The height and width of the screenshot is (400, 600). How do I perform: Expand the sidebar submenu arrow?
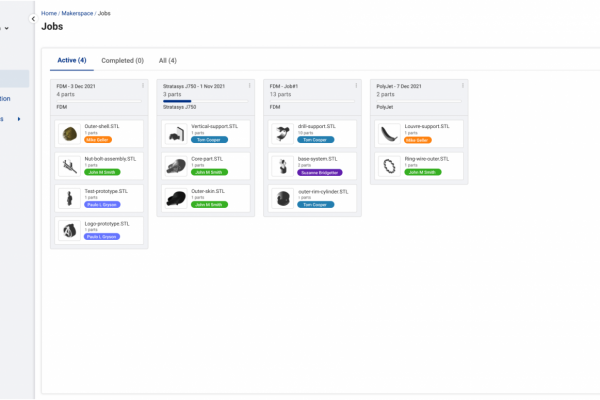[18, 119]
